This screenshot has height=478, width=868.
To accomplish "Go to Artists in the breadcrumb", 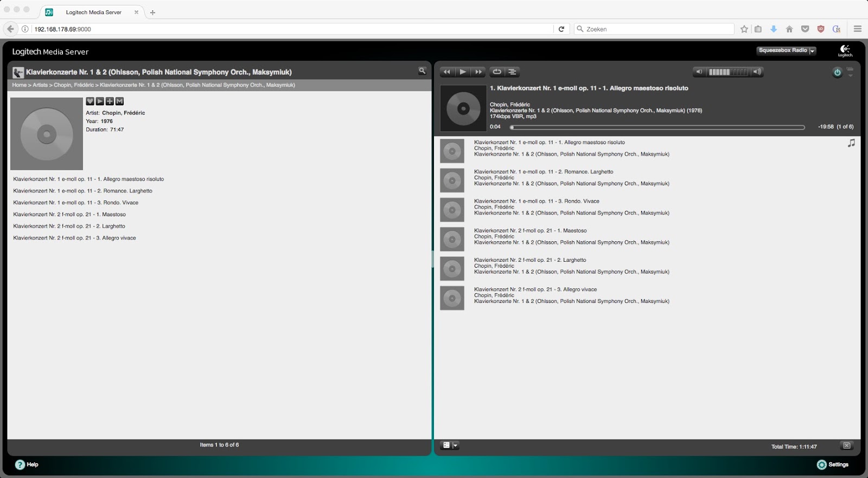I will [x=40, y=85].
